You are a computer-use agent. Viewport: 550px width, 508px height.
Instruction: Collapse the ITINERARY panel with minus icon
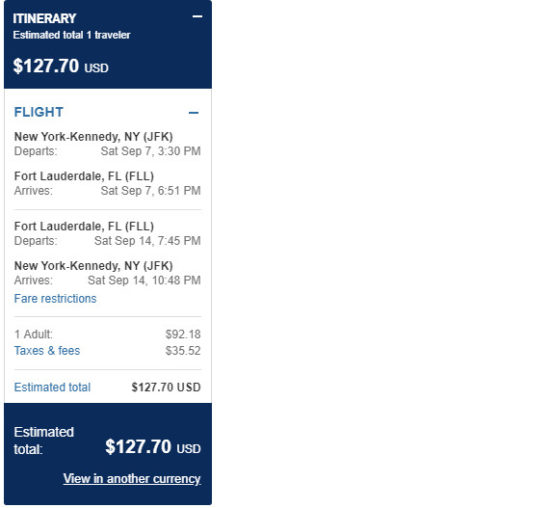197,16
